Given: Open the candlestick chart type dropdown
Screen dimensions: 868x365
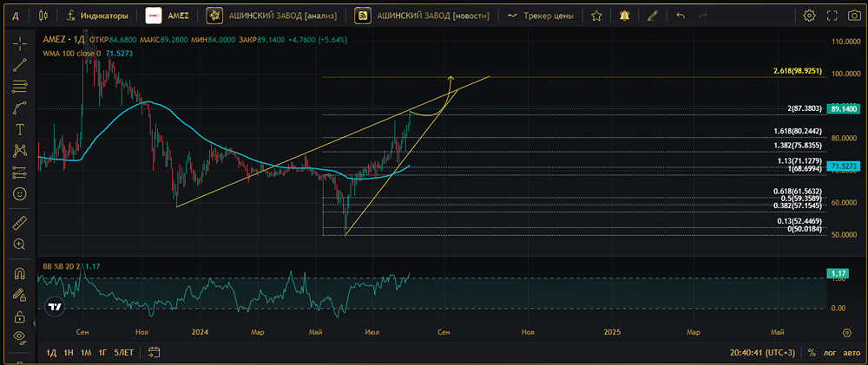Looking at the screenshot, I should pyautogui.click(x=43, y=16).
